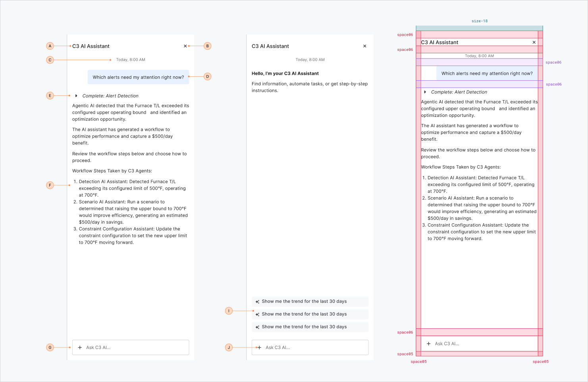Click the sparkle icon on the second trend suggestion
Viewport: 588px width, 382px height.
pos(257,314)
